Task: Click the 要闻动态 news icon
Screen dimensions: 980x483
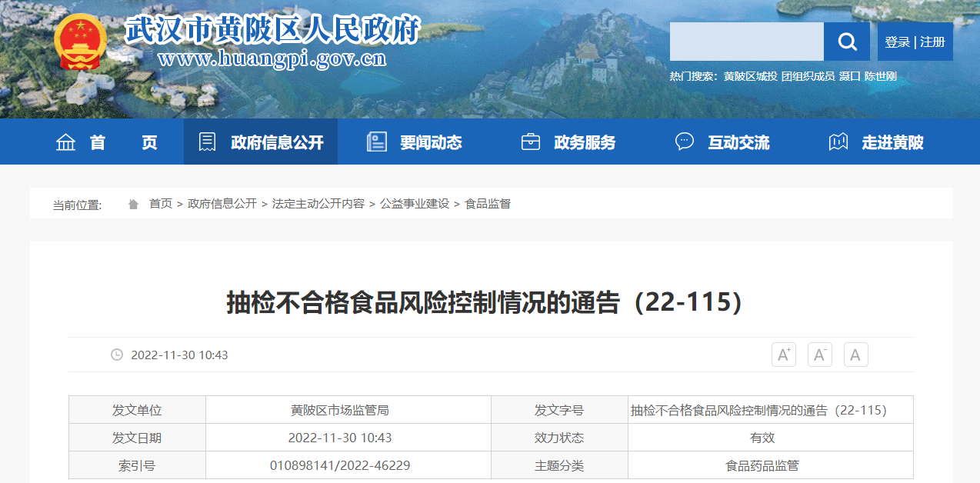Action: [x=376, y=142]
